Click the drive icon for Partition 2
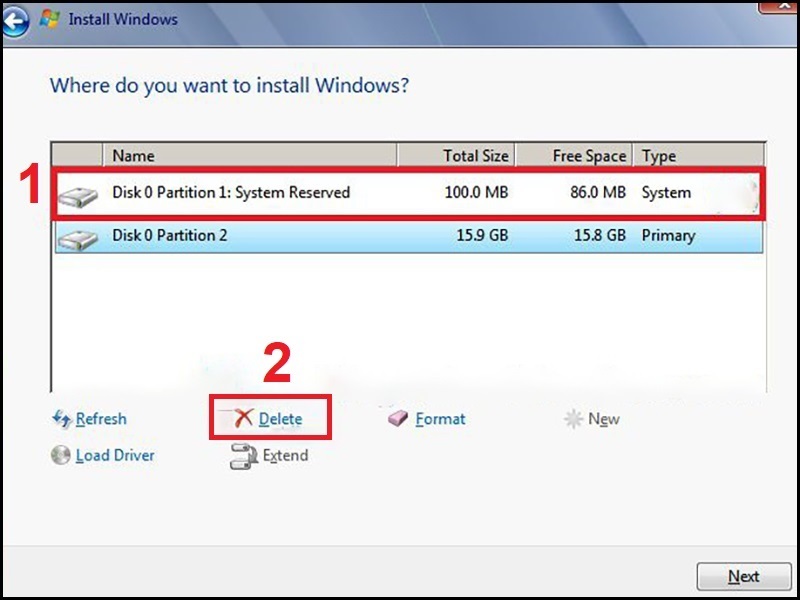Viewport: 800px width, 600px height. tap(78, 238)
